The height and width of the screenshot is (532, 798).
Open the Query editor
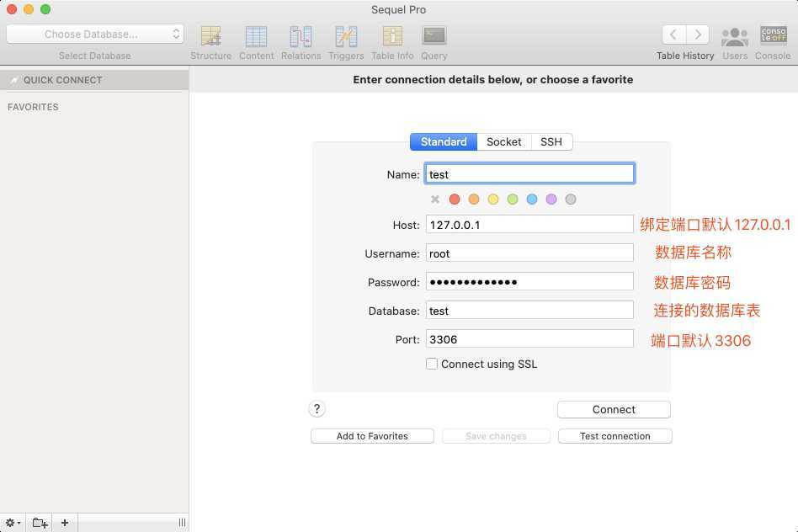434,43
